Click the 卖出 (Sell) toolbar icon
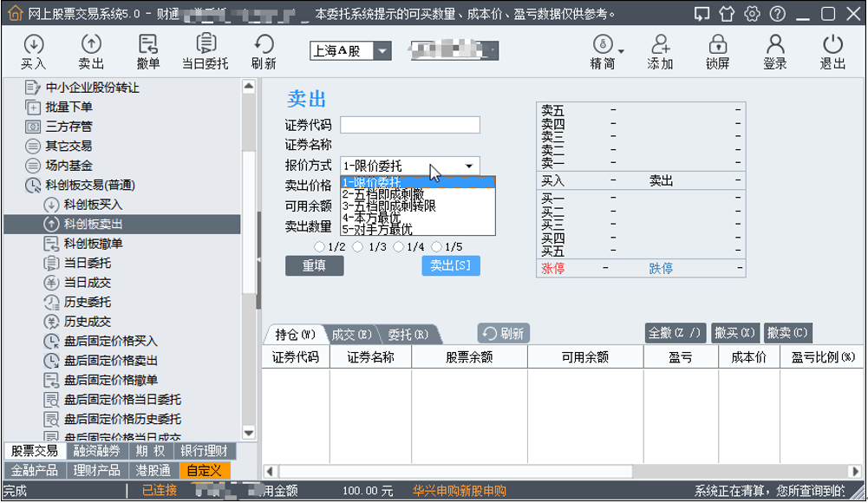This screenshot has width=868, height=503. tap(91, 45)
